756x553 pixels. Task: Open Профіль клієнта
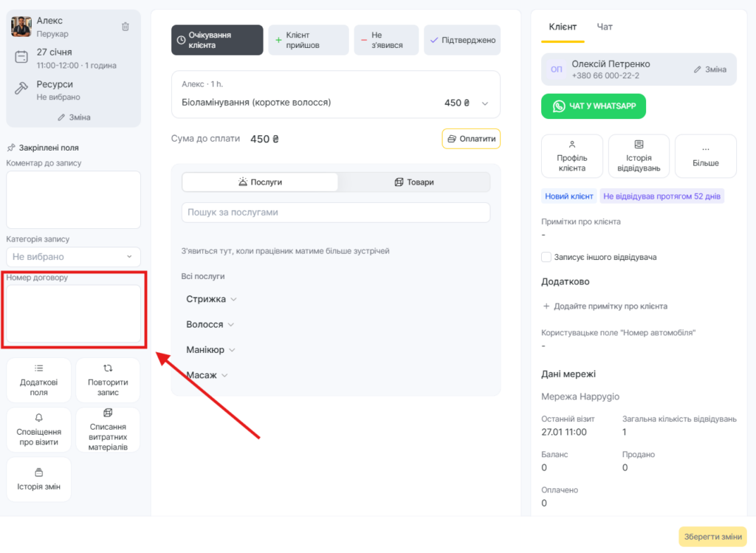tap(572, 156)
